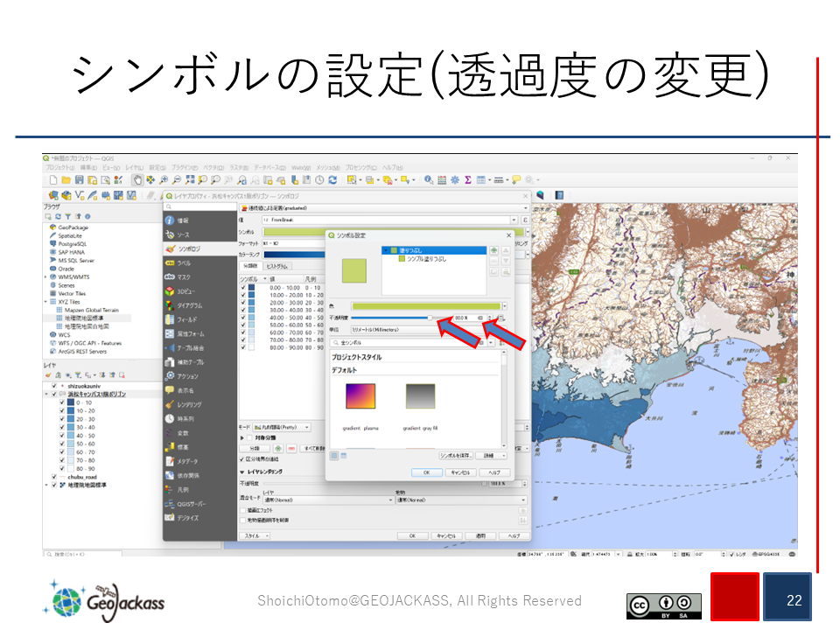This screenshot has height=630, width=840.
Task: Toggle visibility of shizuokauniv layer
Action: tap(54, 385)
